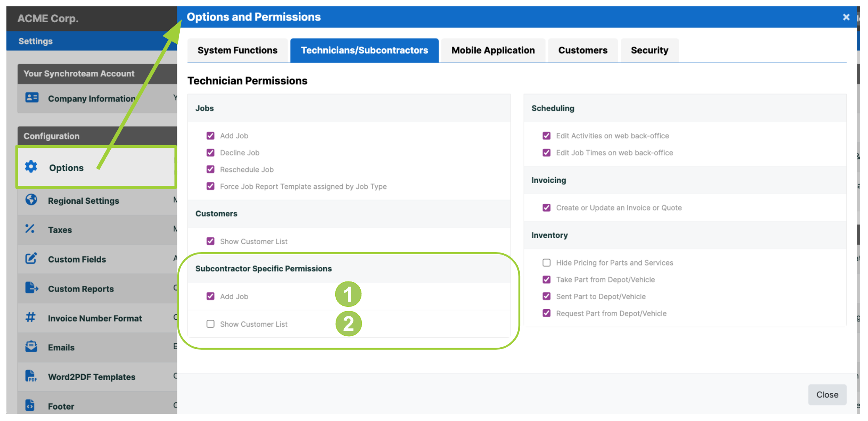868x421 pixels.
Task: Toggle the Reschedule Job checkbox
Action: (x=210, y=169)
